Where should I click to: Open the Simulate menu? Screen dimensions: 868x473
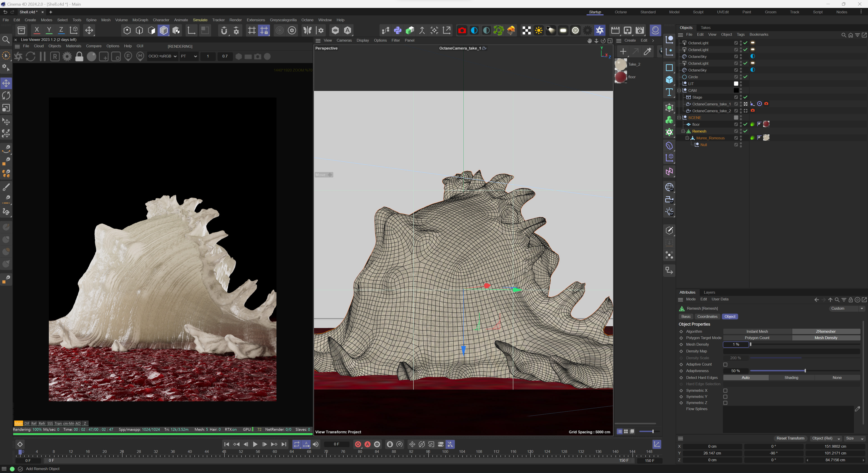(200, 20)
